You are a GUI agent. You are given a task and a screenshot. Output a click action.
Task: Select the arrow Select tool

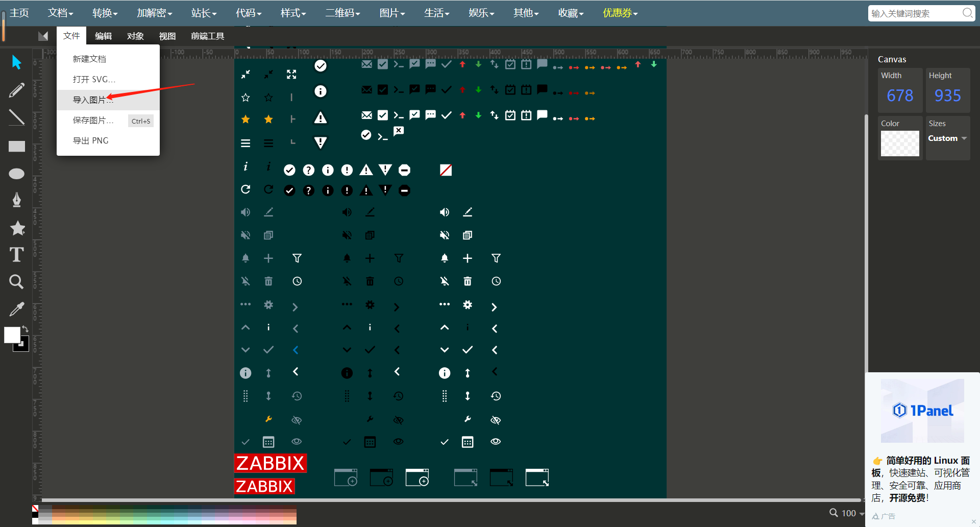pyautogui.click(x=16, y=62)
